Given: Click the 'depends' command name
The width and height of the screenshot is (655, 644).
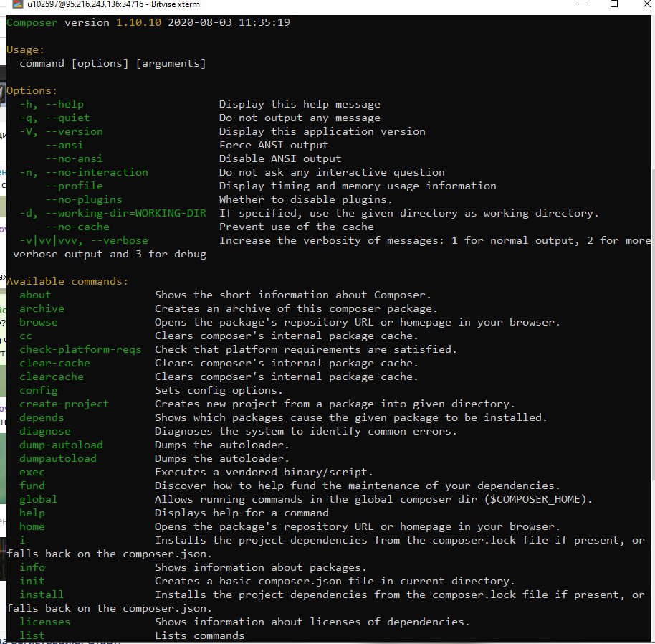Looking at the screenshot, I should pos(42,418).
